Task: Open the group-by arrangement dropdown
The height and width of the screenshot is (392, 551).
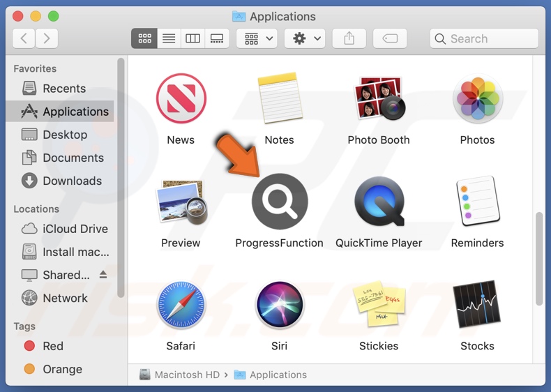Action: 257,38
